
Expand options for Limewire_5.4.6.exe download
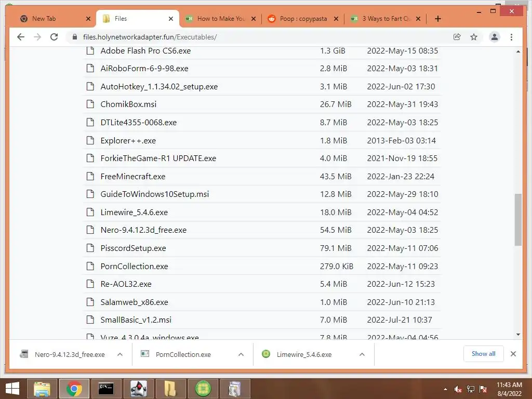362,354
